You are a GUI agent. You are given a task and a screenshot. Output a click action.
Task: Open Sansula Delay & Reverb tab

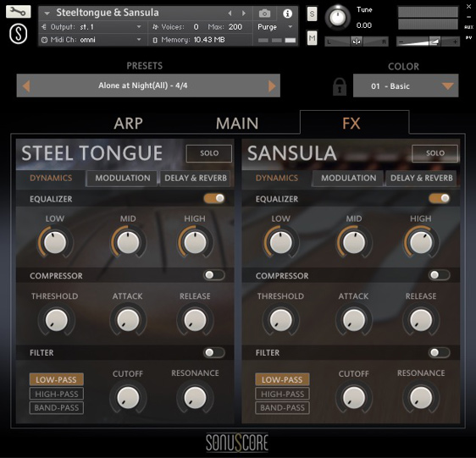click(x=422, y=178)
